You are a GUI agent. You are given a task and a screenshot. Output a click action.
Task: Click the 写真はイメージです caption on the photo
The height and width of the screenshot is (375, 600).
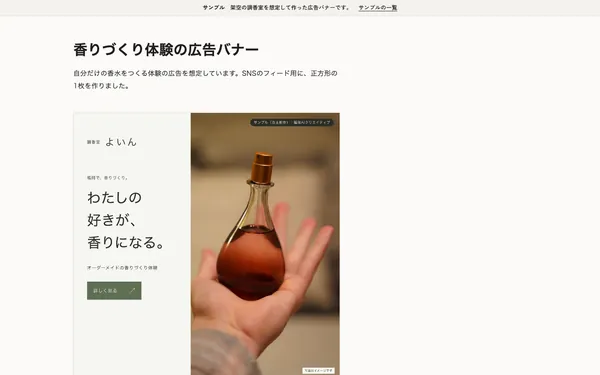tap(318, 370)
